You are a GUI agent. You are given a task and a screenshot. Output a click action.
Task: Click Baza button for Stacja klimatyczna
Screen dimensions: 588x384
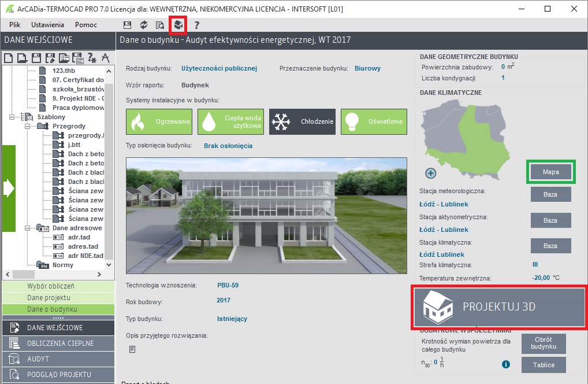(550, 246)
